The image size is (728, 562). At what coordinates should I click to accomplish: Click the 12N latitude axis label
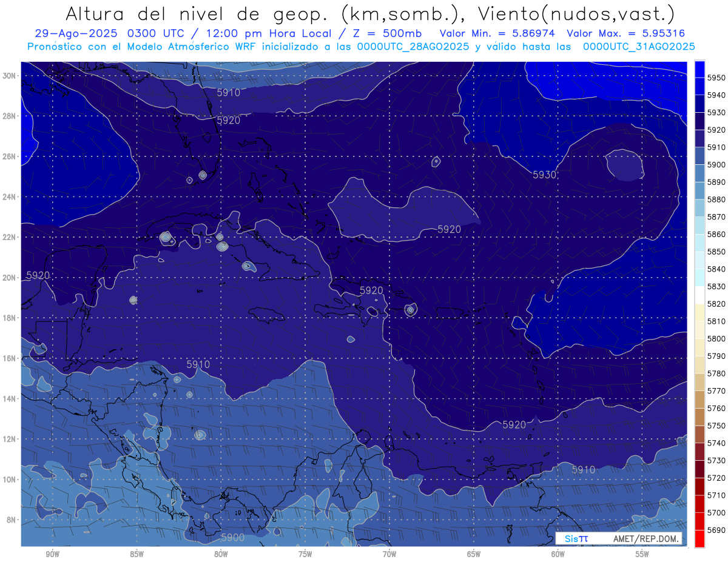[10, 438]
